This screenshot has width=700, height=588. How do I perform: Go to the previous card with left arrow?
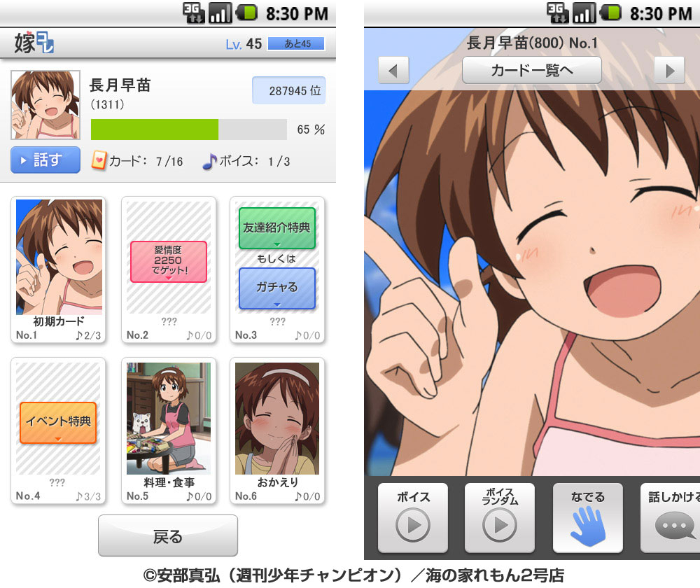coord(393,70)
